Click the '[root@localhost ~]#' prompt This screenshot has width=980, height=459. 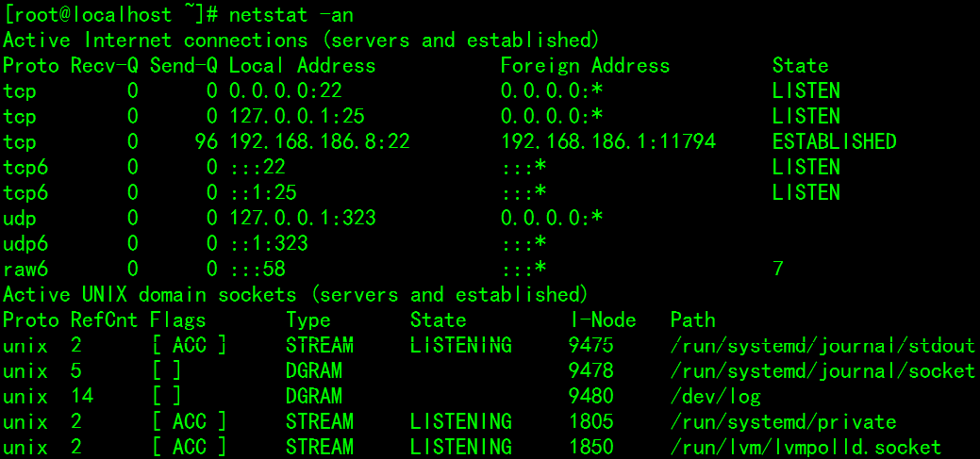pos(110,15)
